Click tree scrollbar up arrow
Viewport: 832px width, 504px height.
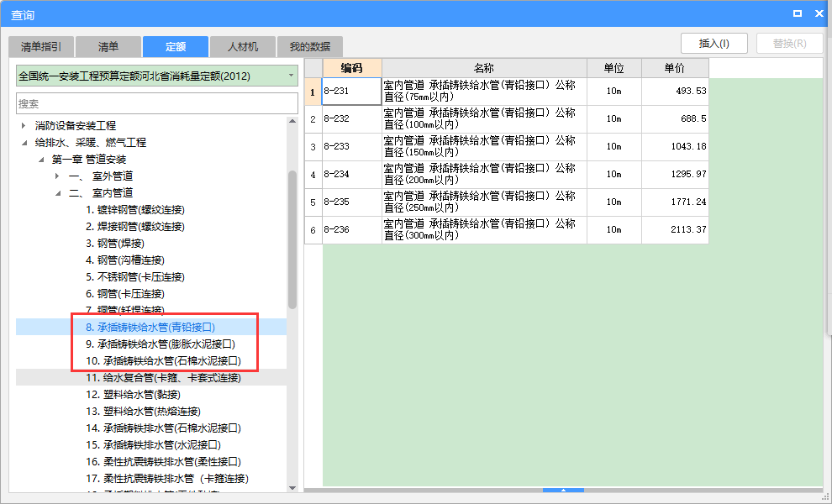(x=292, y=121)
